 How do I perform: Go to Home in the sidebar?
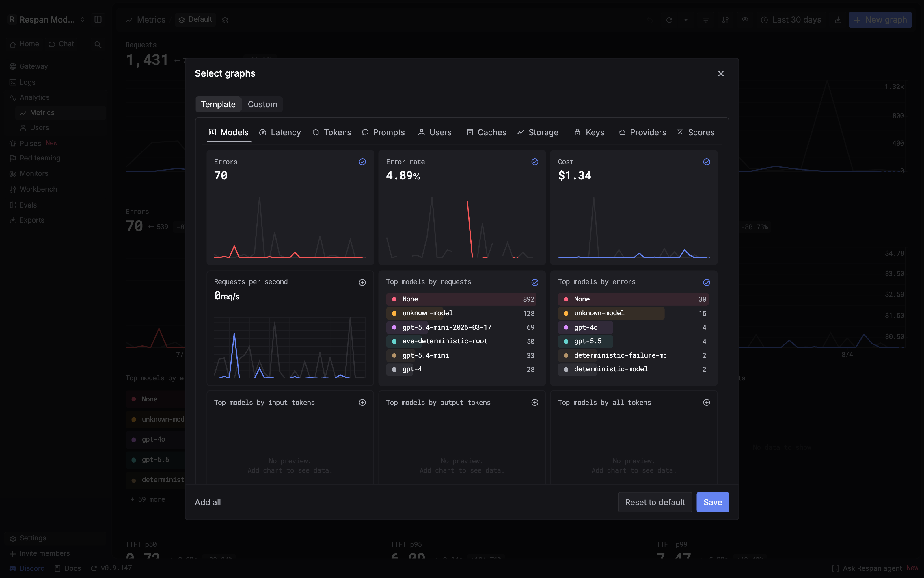click(x=25, y=44)
